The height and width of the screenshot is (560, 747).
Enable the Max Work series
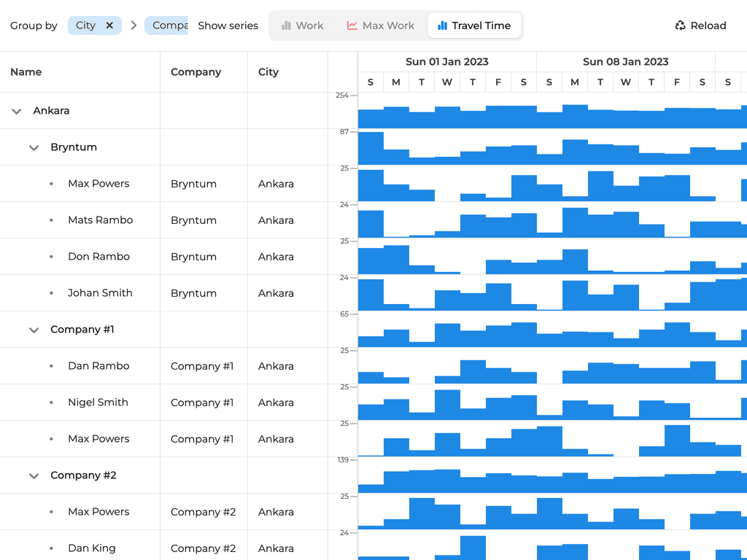(380, 25)
